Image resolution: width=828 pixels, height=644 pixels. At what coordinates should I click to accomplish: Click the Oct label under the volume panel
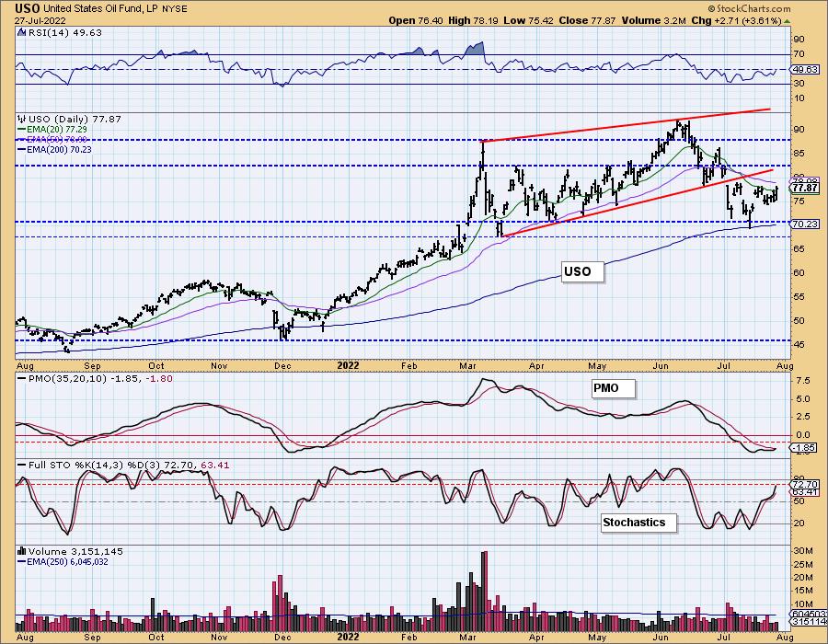point(155,638)
